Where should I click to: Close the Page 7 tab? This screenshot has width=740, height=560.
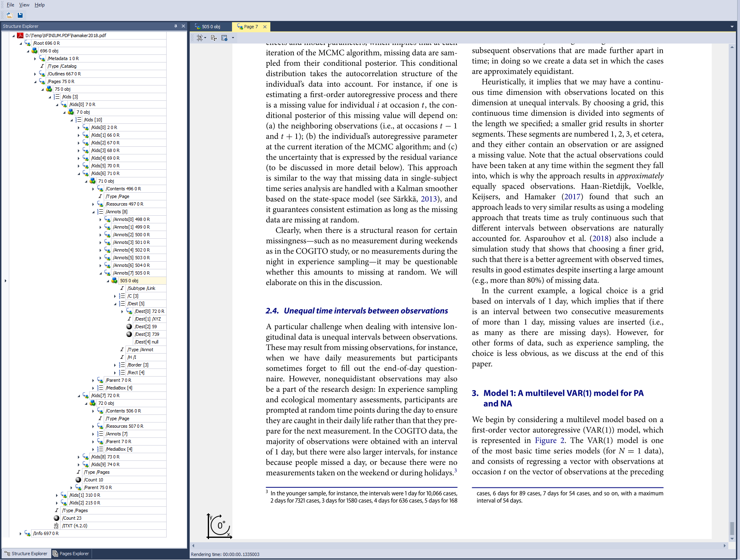coord(265,27)
